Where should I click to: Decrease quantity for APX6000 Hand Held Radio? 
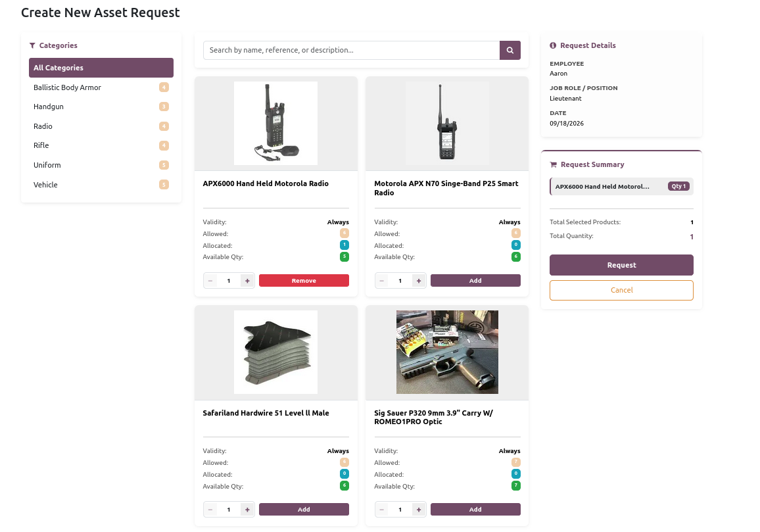point(210,281)
